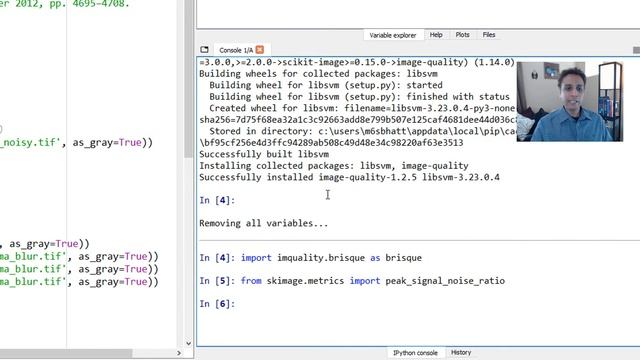
Task: Open the Plots tab
Action: click(x=462, y=35)
